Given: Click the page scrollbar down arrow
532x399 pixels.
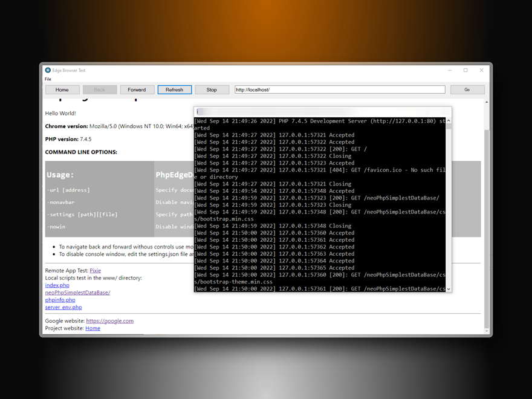Looking at the screenshot, I should (487, 331).
